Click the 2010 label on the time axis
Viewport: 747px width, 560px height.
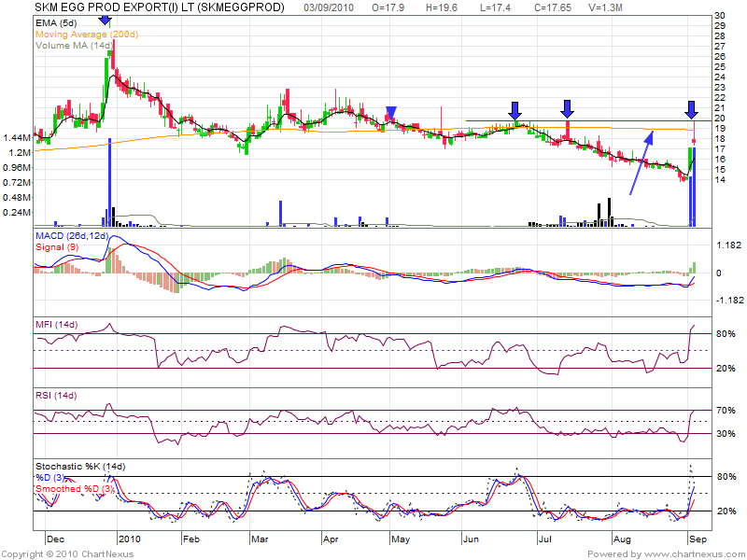click(x=129, y=539)
